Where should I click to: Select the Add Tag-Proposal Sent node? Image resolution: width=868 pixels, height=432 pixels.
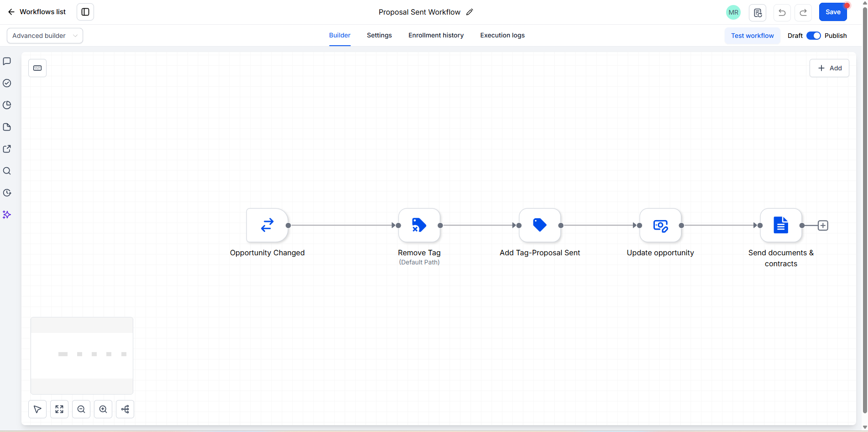coord(540,225)
